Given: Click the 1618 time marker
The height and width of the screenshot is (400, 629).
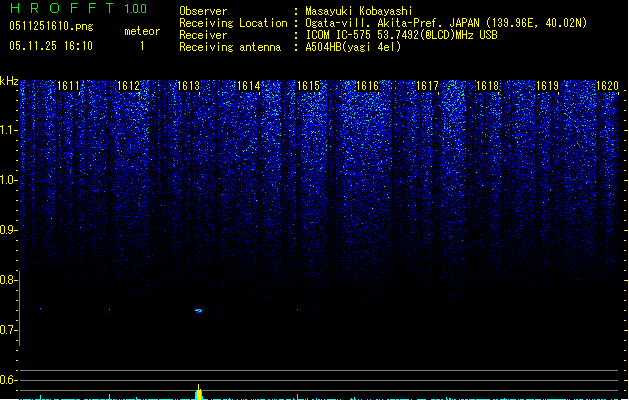Looking at the screenshot, I should tap(487, 86).
